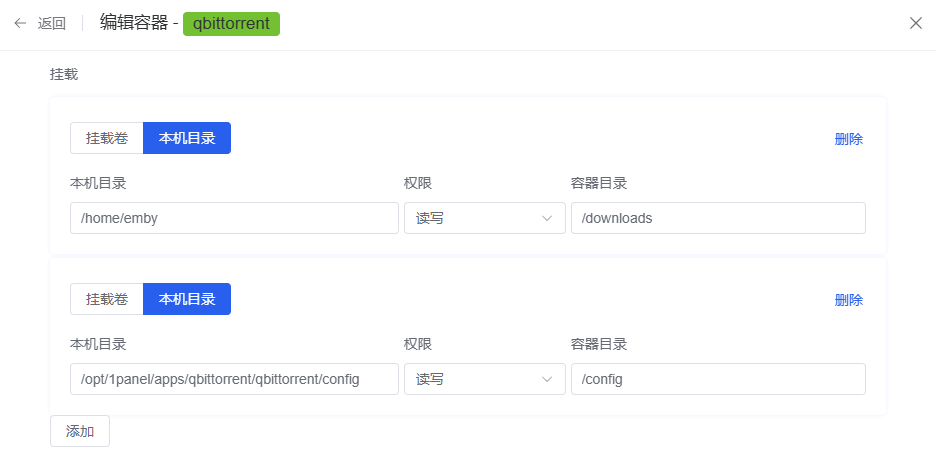
Task: Click the chevron arrow in /downloads 权限 selector
Action: 547,218
